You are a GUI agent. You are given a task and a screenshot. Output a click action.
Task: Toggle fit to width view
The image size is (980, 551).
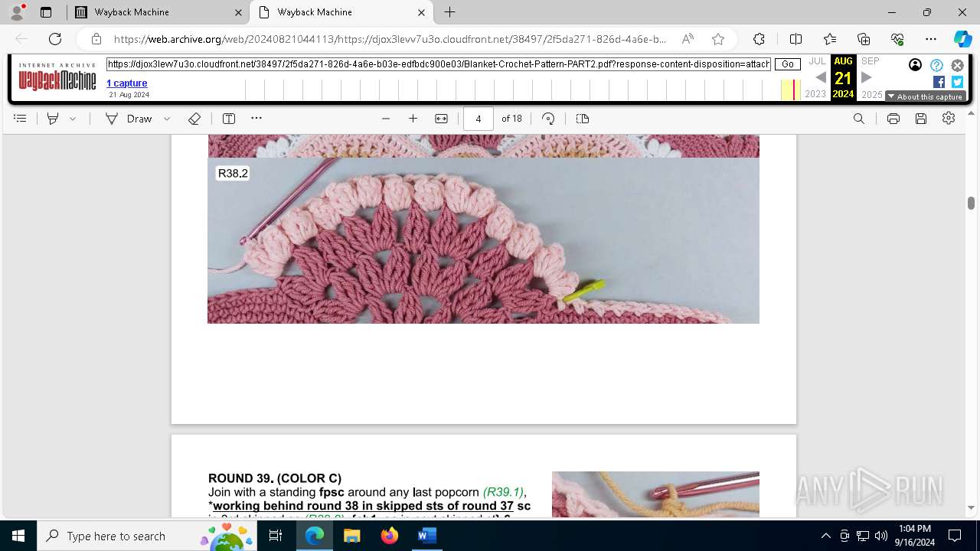point(441,119)
